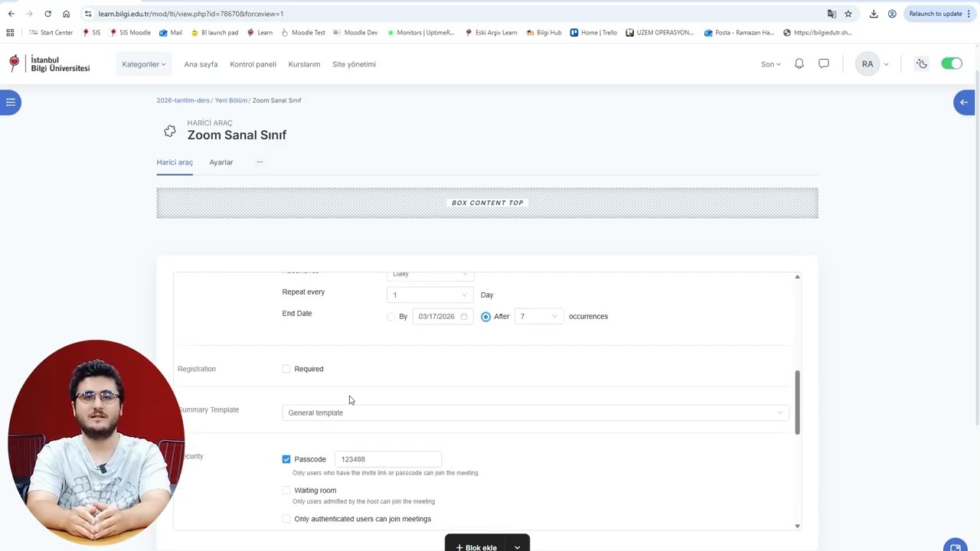This screenshot has width=980, height=551.
Task: Toggle dark mode moon icon
Action: click(x=922, y=64)
